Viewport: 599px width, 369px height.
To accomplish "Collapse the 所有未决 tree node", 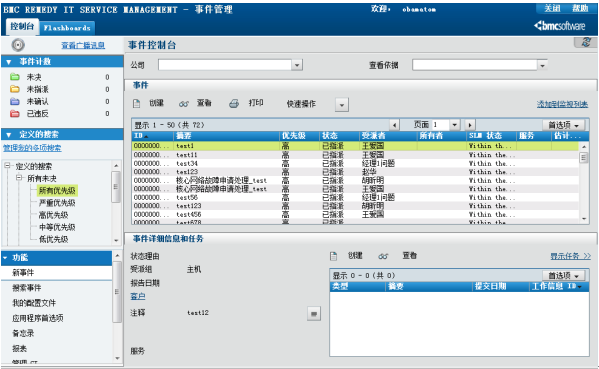I will pos(19,178).
